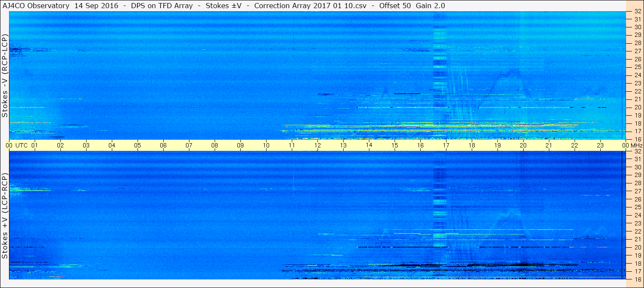Select the 15 hour marker on the time axis
Viewport: 644px width, 288px height.
[x=395, y=145]
